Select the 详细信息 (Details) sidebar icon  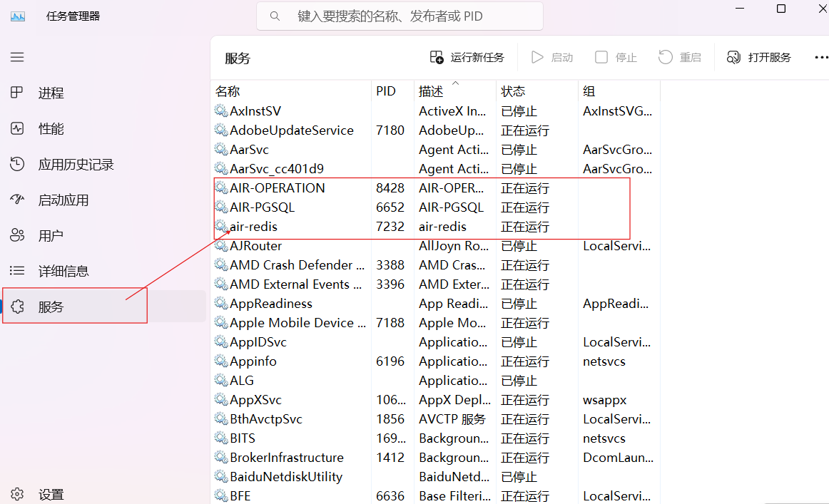point(17,270)
